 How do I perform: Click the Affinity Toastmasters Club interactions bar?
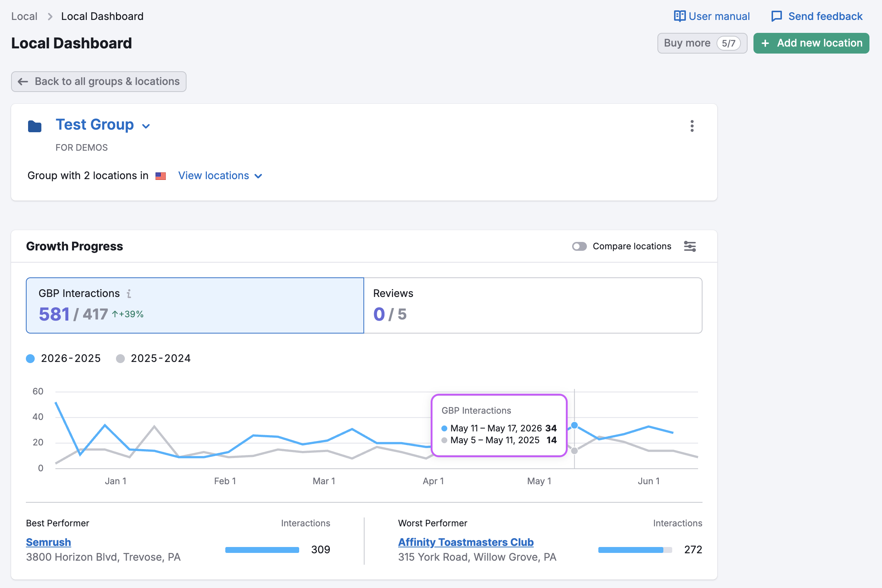(635, 550)
